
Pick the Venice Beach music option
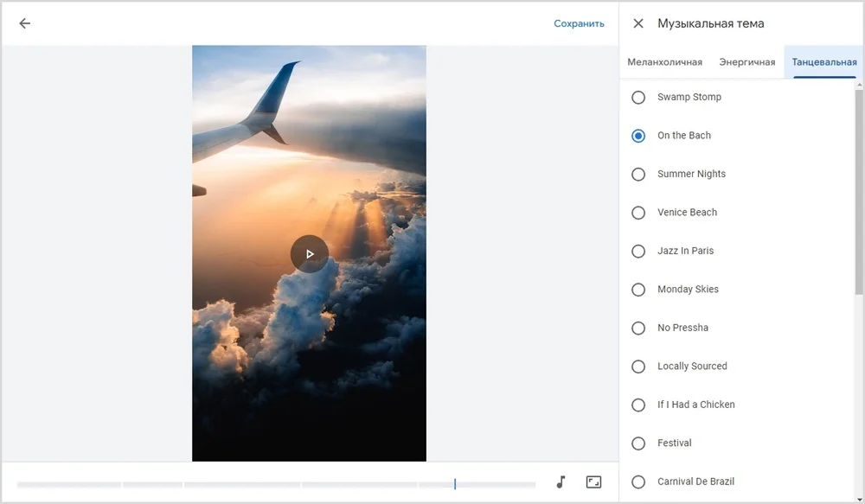click(638, 213)
